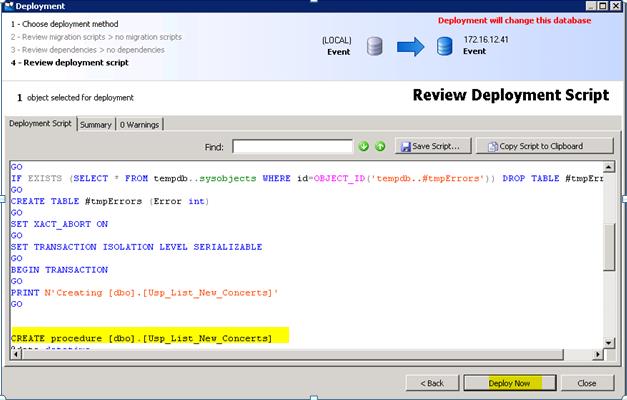Image resolution: width=627 pixels, height=400 pixels.
Task: Click SET TRANSACTION ISOLATION LEVEL SERIALIZABLE line
Action: [137, 247]
